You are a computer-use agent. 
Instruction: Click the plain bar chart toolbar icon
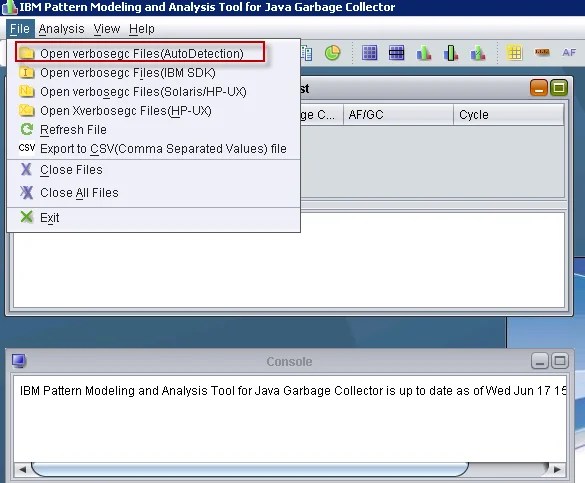click(424, 53)
